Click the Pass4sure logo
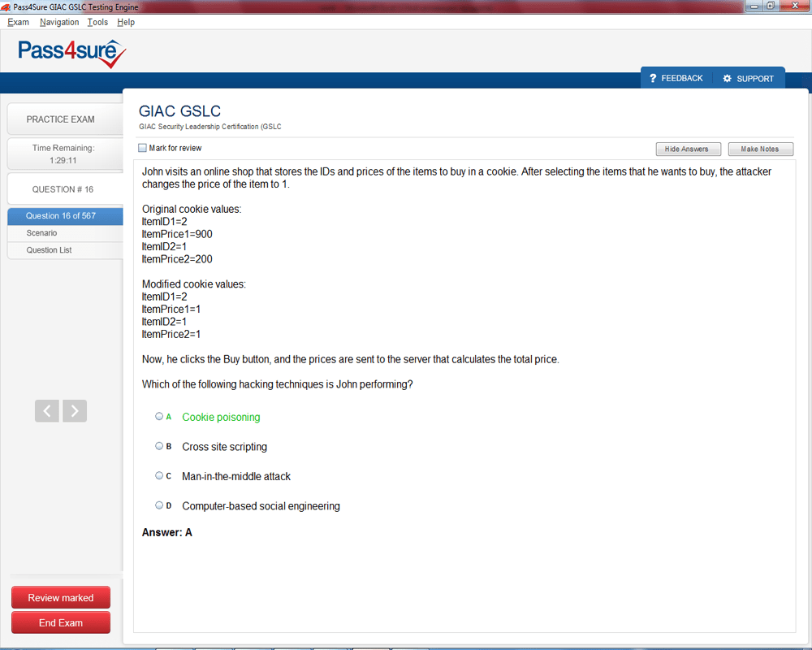This screenshot has height=650, width=812. tap(72, 54)
